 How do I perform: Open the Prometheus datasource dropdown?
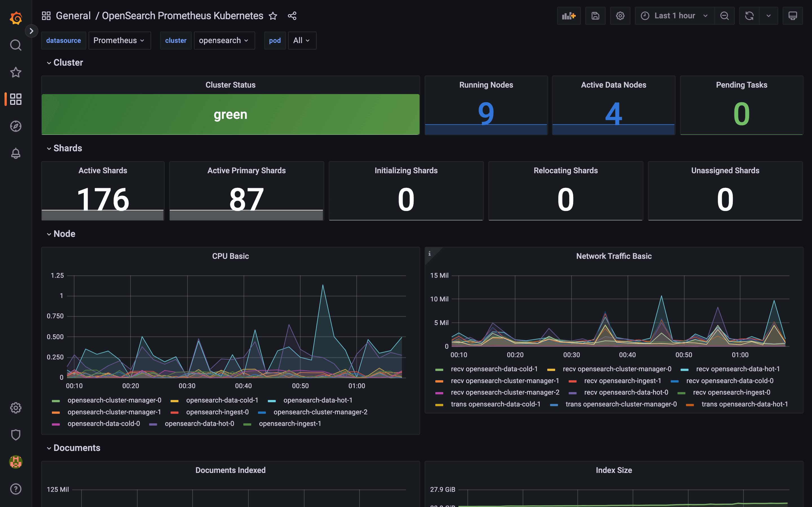tap(119, 41)
